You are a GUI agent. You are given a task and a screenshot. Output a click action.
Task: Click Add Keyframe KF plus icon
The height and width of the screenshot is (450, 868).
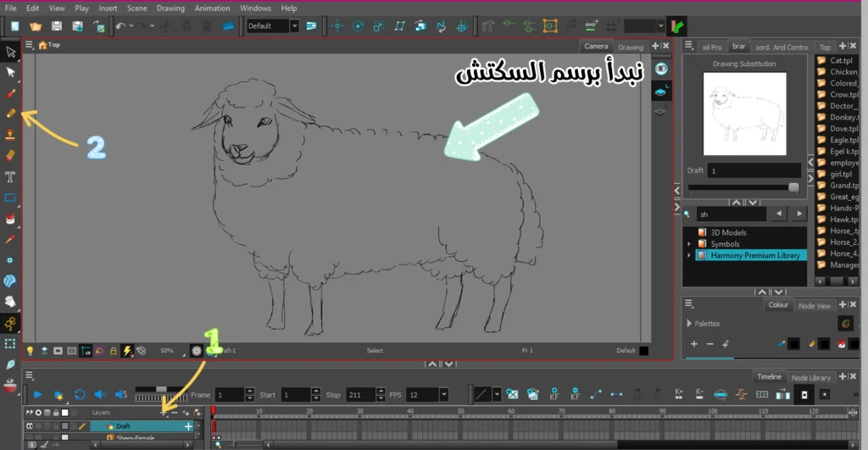click(x=554, y=394)
